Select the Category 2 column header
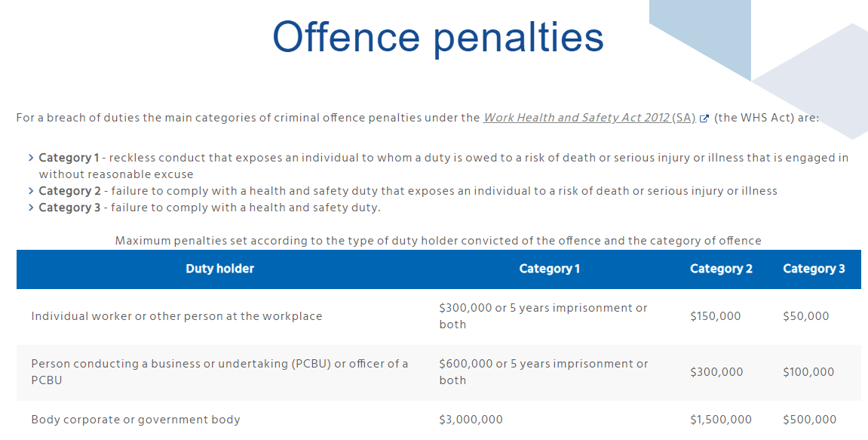Screen dimensions: 868x440 [x=721, y=269]
